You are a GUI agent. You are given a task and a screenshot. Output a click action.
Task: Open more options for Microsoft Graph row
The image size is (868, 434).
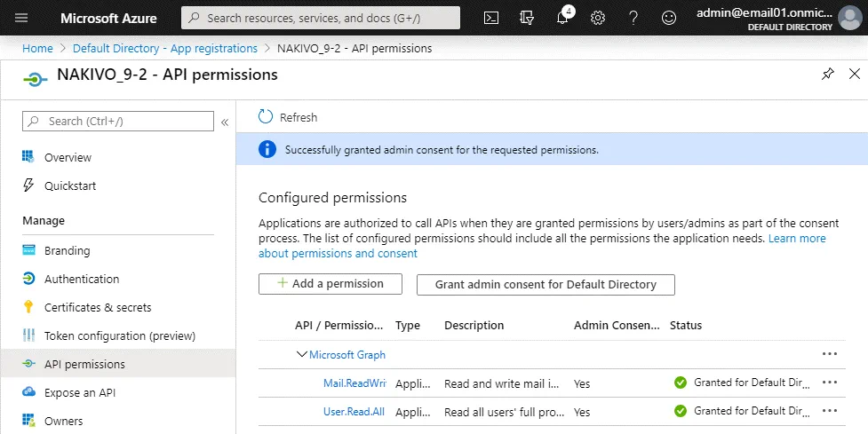tap(829, 354)
